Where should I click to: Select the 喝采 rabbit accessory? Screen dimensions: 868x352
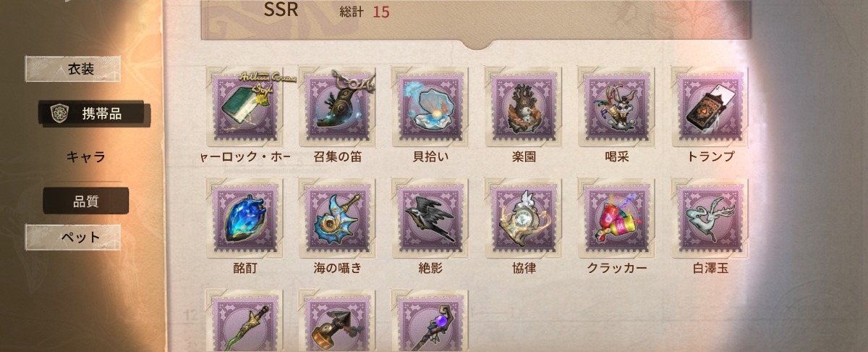pyautogui.click(x=616, y=106)
